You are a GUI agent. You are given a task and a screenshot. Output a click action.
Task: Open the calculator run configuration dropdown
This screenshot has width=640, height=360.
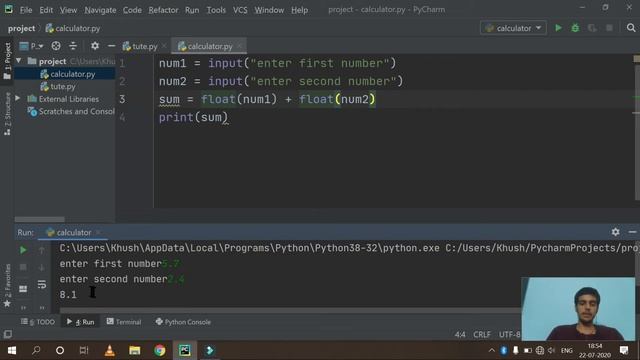click(x=513, y=28)
